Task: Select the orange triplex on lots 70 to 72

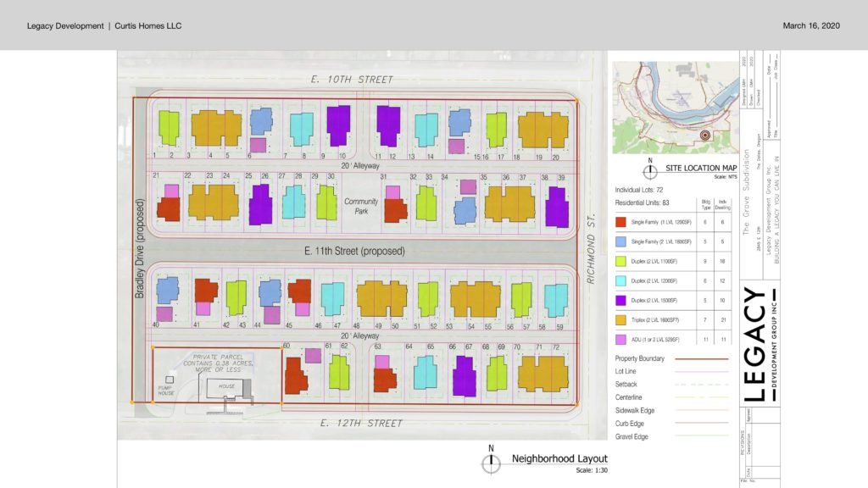Action: coord(543,374)
